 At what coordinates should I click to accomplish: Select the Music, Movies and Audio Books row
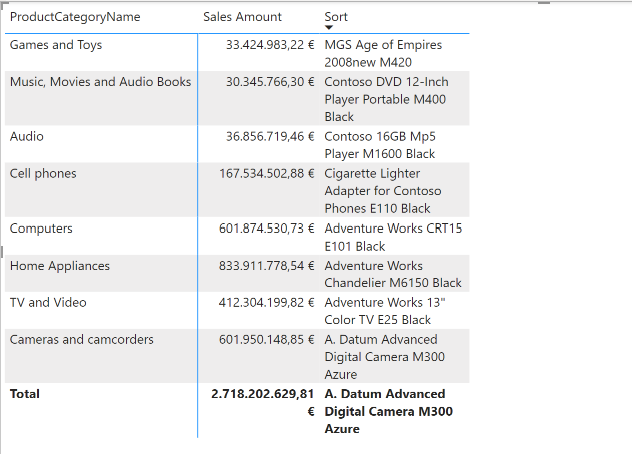tap(237, 98)
